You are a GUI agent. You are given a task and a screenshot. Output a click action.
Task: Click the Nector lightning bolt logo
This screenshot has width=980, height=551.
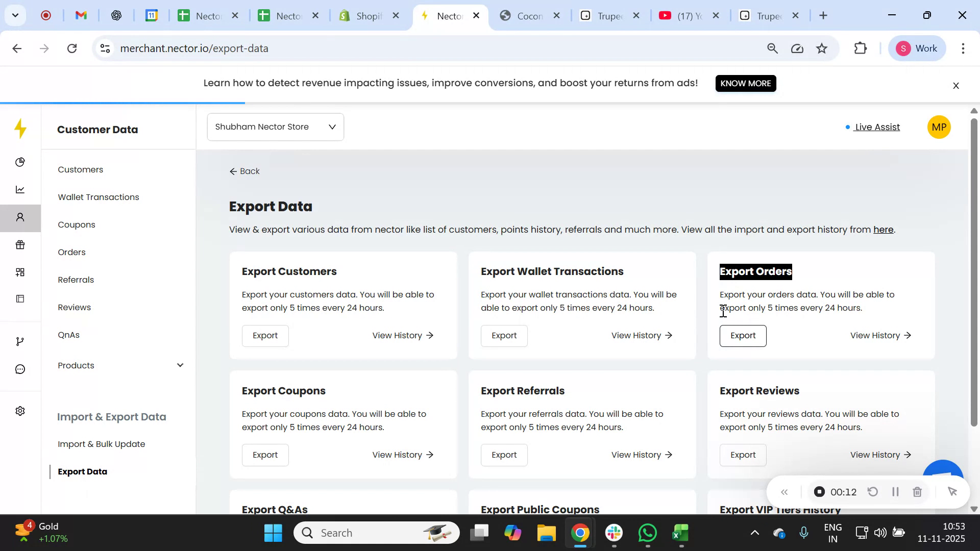tap(20, 129)
